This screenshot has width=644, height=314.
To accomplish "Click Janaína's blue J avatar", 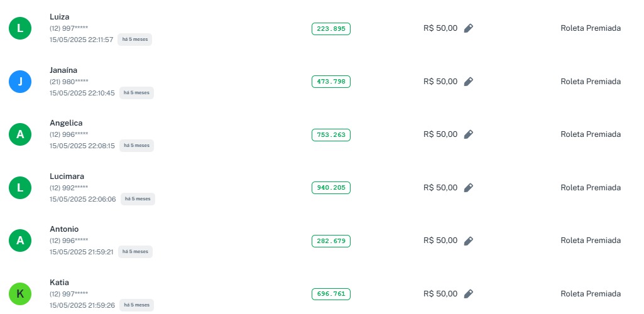I will (20, 82).
